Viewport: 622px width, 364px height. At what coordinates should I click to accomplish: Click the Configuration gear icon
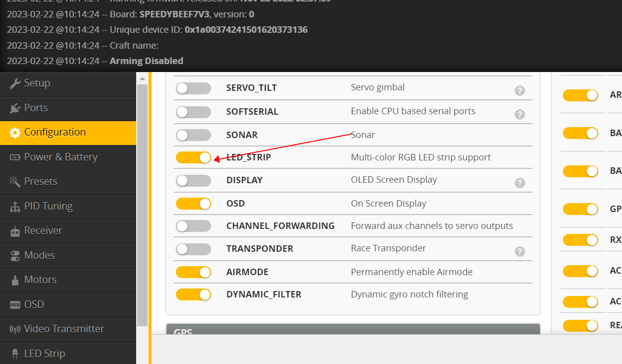click(x=15, y=133)
